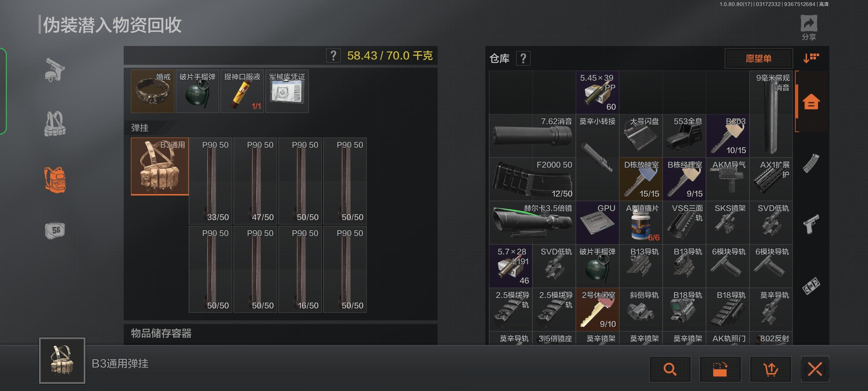
Task: Select the 5.7×28 L191 ammo stack
Action: (511, 266)
